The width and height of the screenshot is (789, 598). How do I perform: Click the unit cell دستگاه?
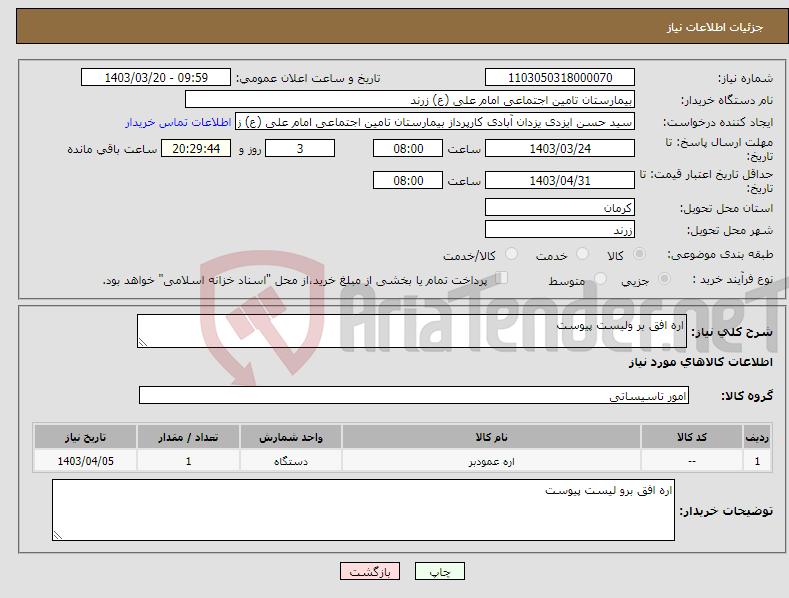tap(291, 461)
